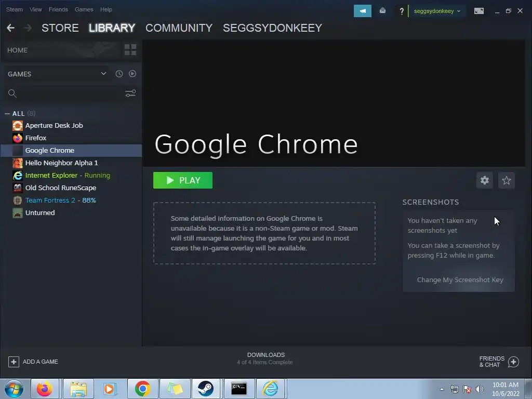This screenshot has width=532, height=399.
Task: Switch to Big Picture mode icon
Action: tap(478, 11)
